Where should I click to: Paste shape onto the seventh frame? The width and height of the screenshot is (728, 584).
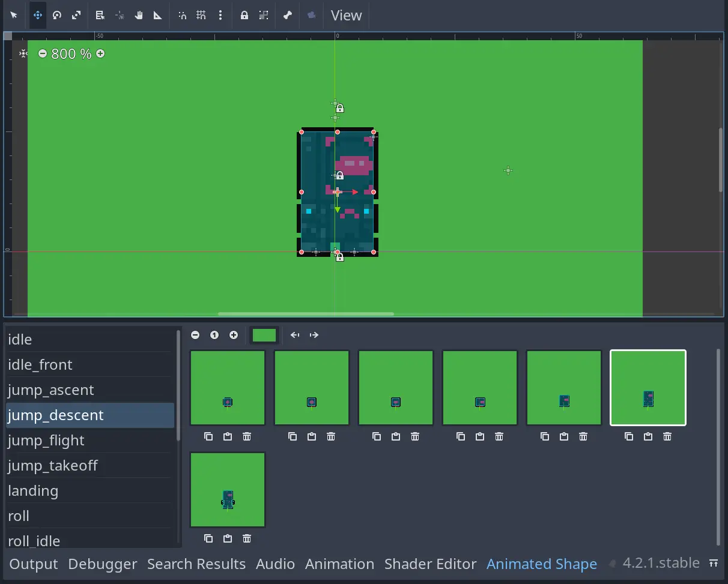(228, 538)
